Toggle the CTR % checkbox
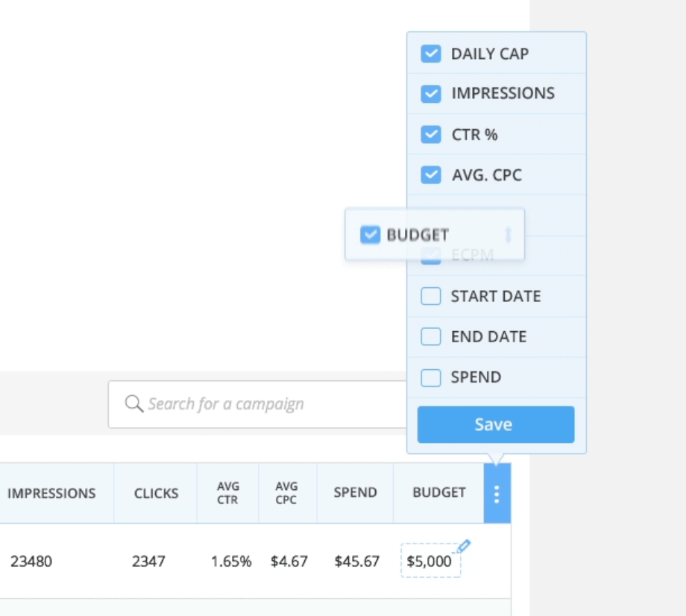The image size is (686, 616). click(x=430, y=134)
